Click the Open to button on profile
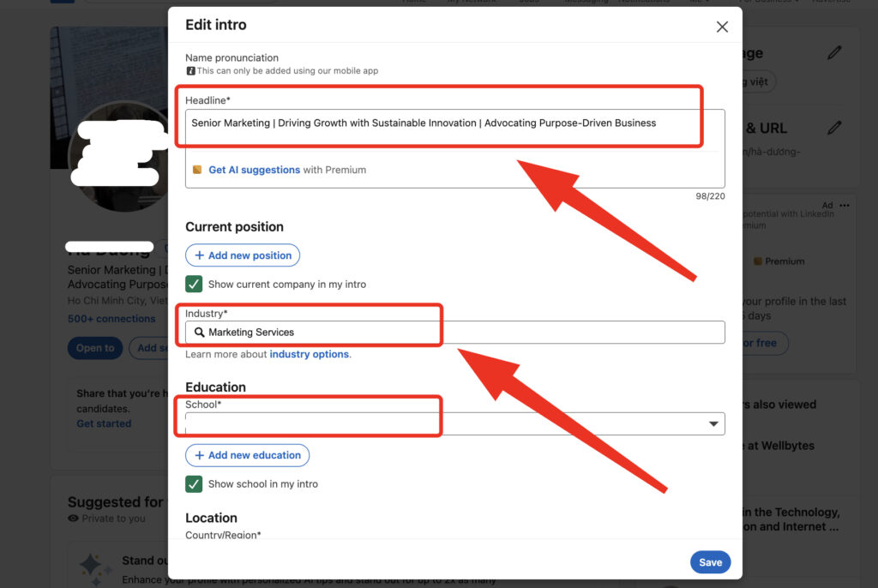This screenshot has width=878, height=588. (95, 348)
